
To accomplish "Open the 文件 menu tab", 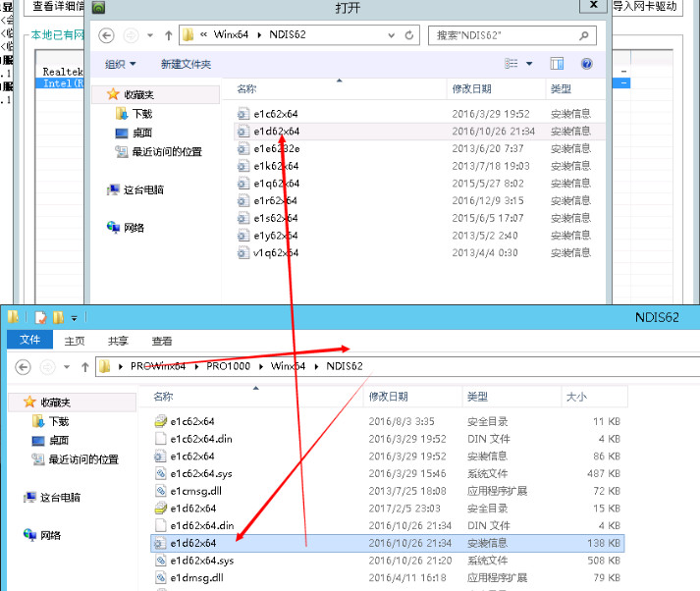I will coord(29,341).
